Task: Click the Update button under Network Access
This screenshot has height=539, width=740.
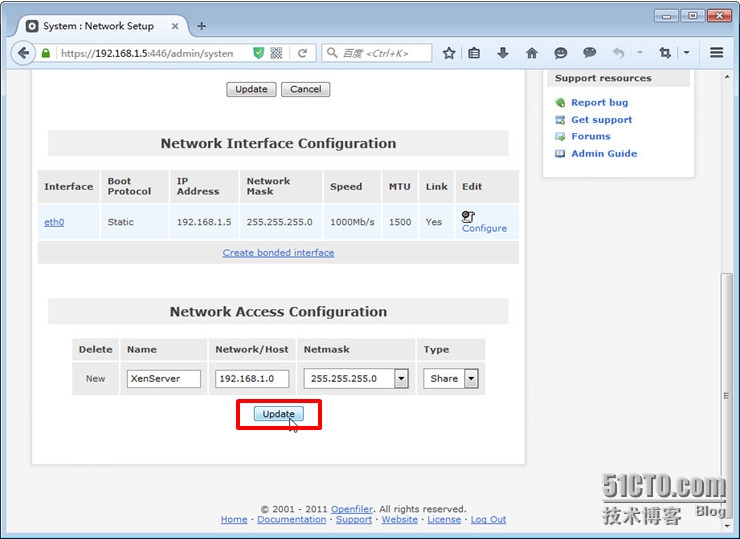Action: click(x=278, y=414)
